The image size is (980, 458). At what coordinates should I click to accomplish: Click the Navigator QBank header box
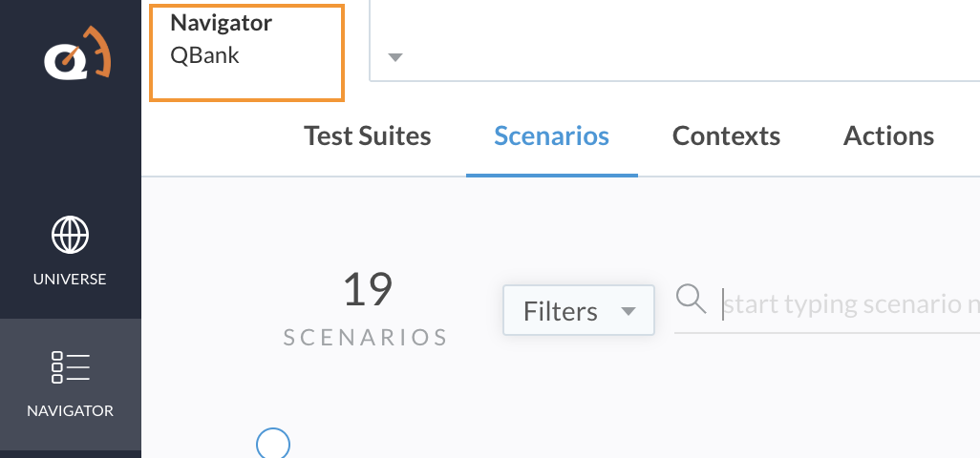pyautogui.click(x=246, y=52)
